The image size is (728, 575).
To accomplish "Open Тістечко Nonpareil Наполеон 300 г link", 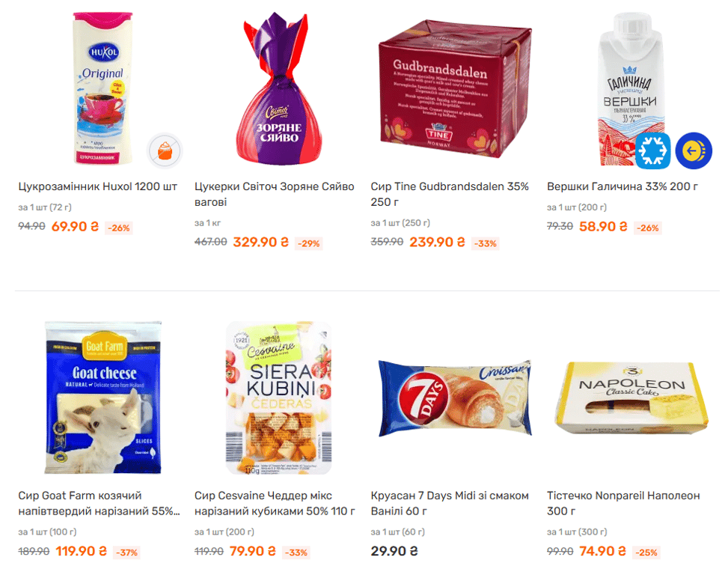I will (x=623, y=503).
